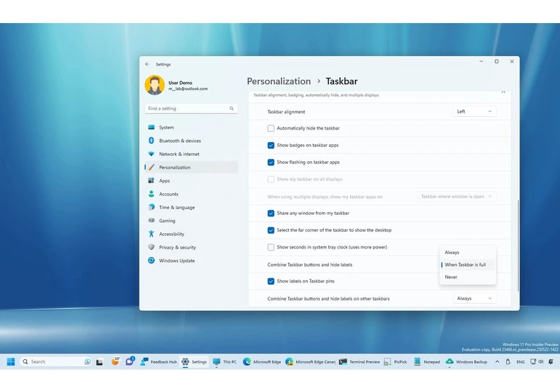The image size is (560, 392).
Task: Open User Demo profile avatar
Action: point(154,85)
